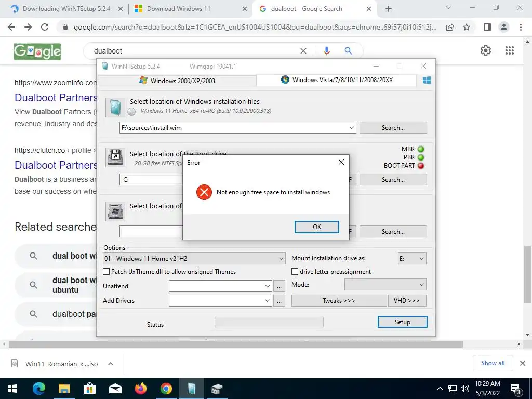
Task: Expand the F:\sources\install.wim dropdown
Action: [x=352, y=128]
